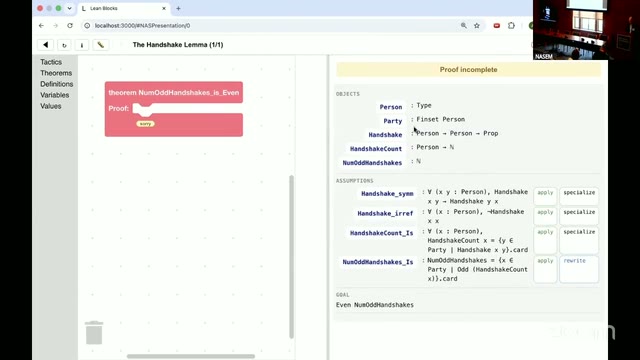This screenshot has height=360, width=640.
Task: Click the Finset Person type text
Action: 440,119
